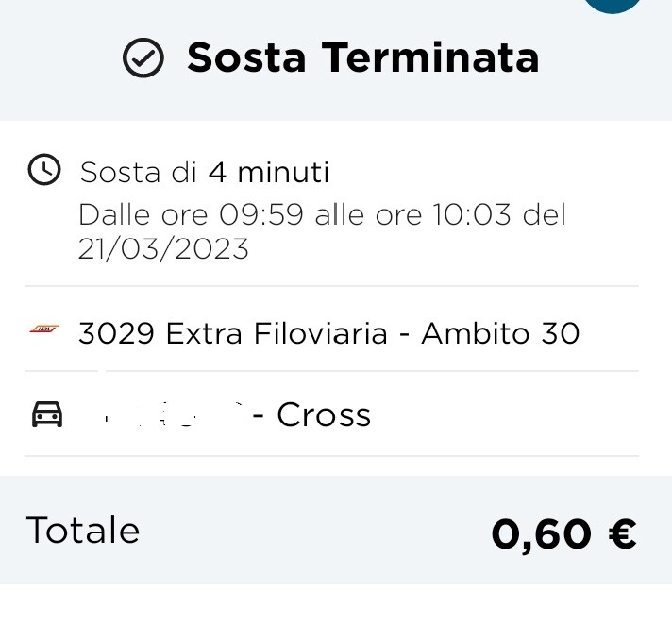Select the "Sosta Terminata" title
Viewport: 672px width, 625px height.
[362, 58]
